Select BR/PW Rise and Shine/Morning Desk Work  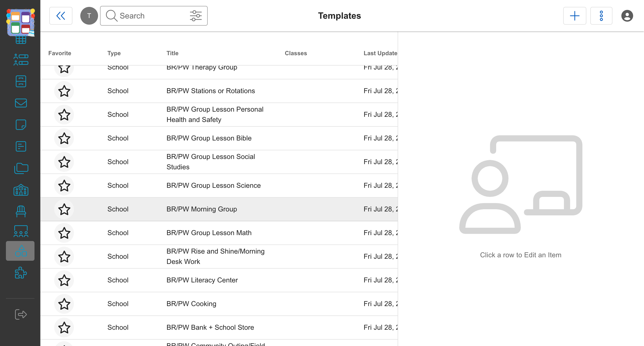pos(216,257)
